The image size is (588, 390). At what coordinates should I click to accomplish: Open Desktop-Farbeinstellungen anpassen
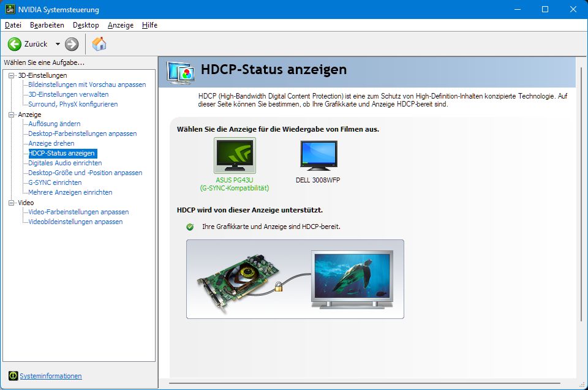pyautogui.click(x=83, y=133)
